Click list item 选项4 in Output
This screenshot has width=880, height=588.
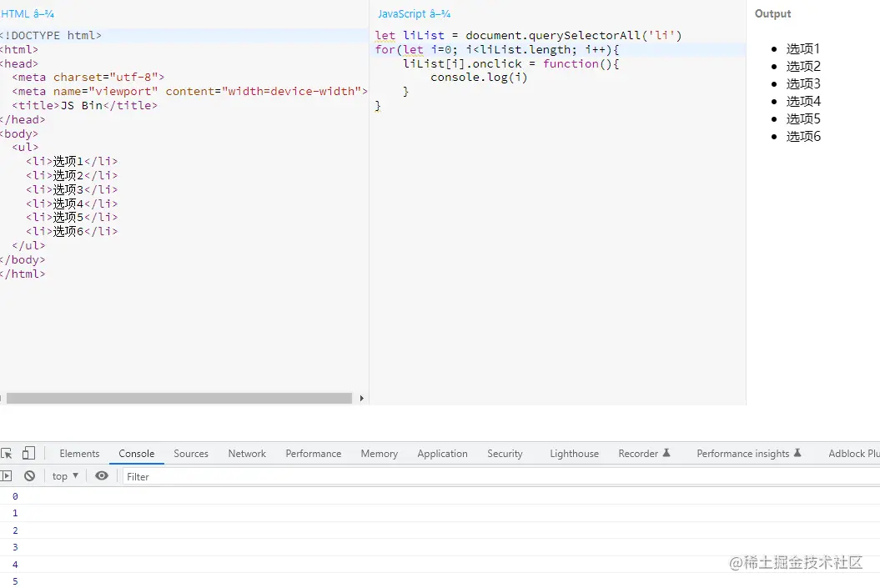(x=803, y=101)
